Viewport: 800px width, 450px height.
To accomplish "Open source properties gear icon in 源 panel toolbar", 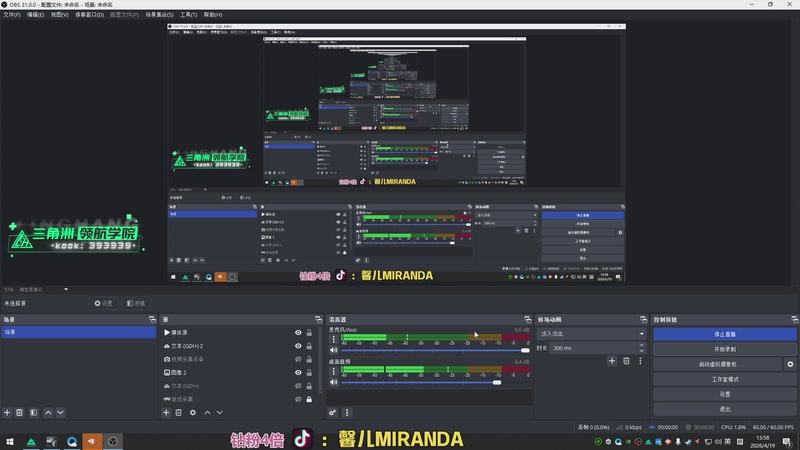I will click(x=193, y=412).
